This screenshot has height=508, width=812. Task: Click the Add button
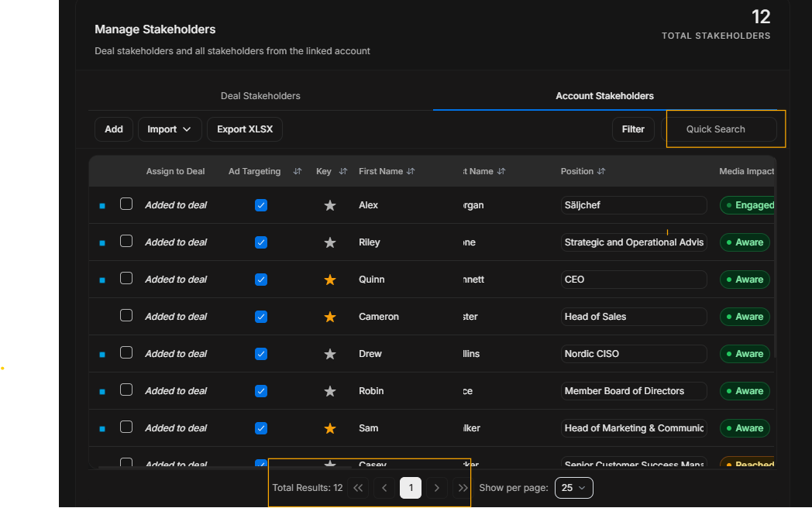[114, 129]
